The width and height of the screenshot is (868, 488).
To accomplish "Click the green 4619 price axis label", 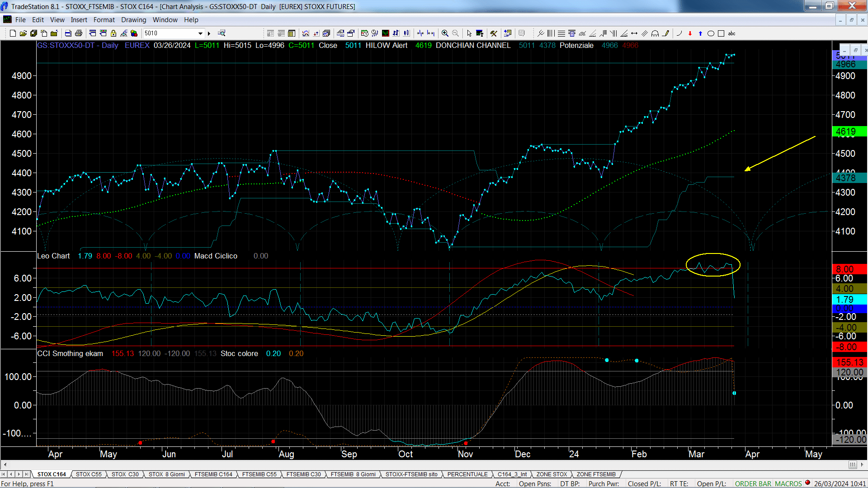I will tap(849, 132).
